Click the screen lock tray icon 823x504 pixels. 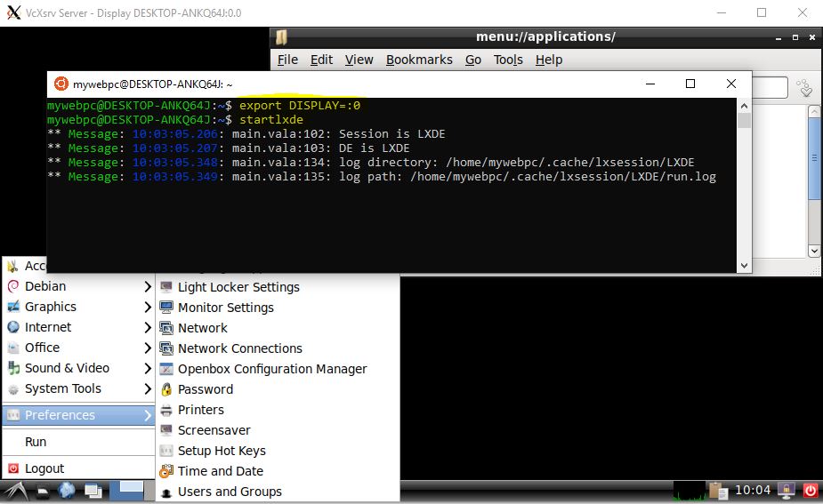pyautogui.click(x=787, y=491)
